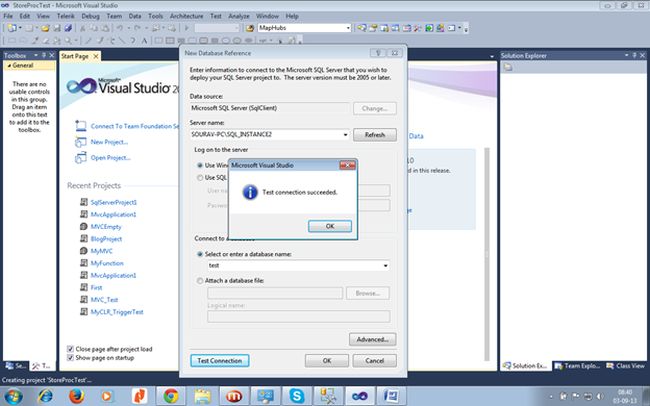Click the zoom magnifier icon in second toolbar
Image resolution: width=650 pixels, height=406 pixels.
pyautogui.click(x=68, y=41)
